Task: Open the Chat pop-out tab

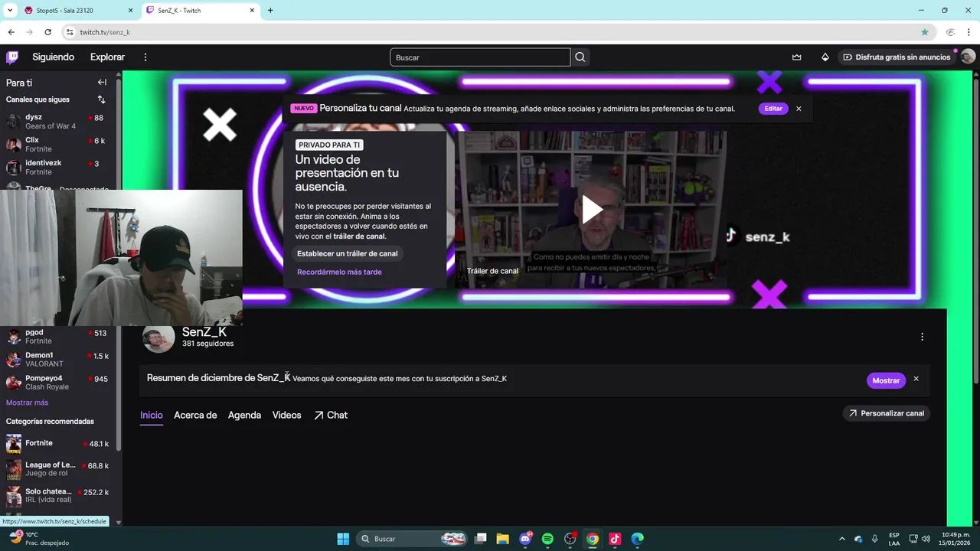Action: 331,416
